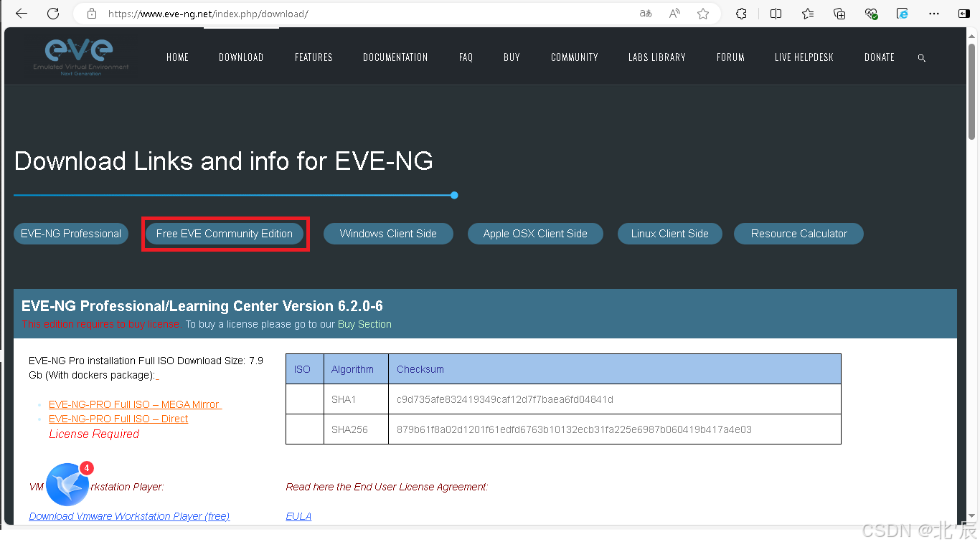
Task: Open browser Extensions puzzle icon
Action: [742, 14]
